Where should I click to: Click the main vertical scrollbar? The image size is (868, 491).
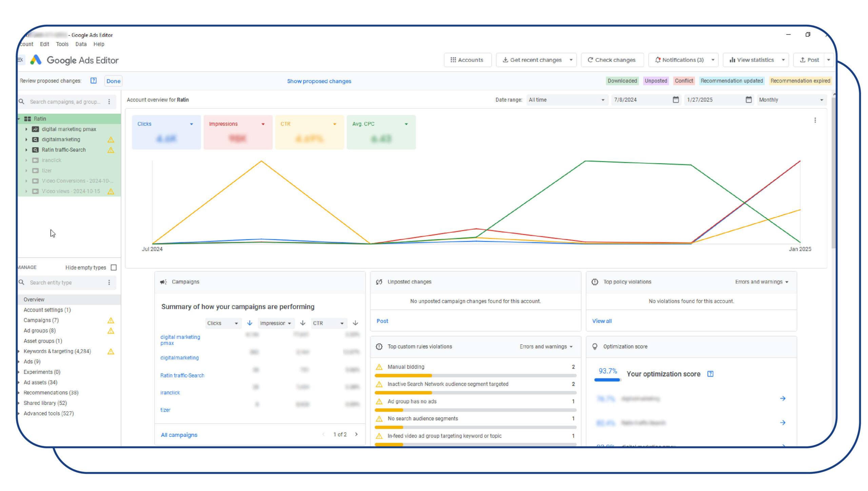[833, 173]
